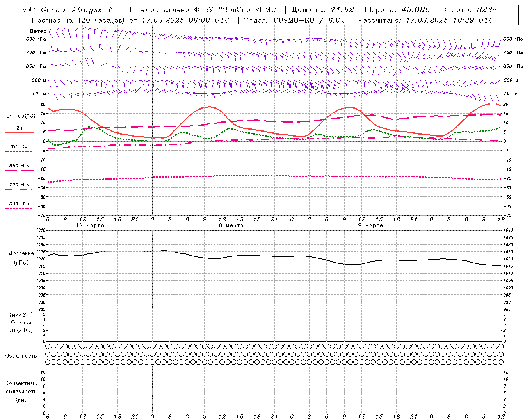Screen dimensions: 525x420
Task: Click the 700 гПа temperature legend entry
Action: [19, 185]
